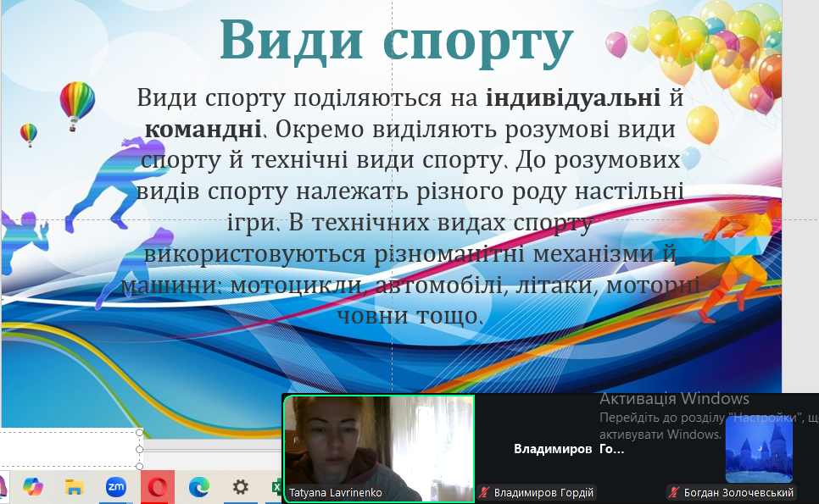
Task: Open Excel icon in the taskbar
Action: pos(276,487)
